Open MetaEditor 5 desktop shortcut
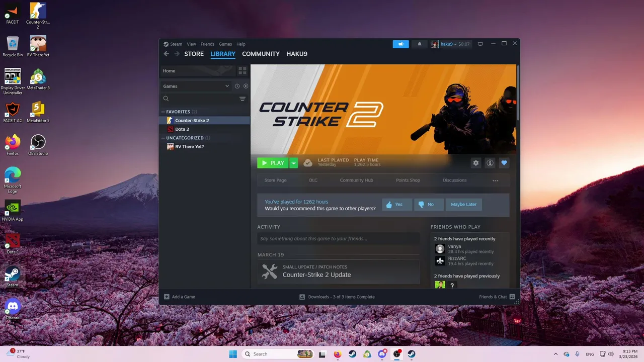Viewport: 644px width, 362px height. click(x=38, y=112)
